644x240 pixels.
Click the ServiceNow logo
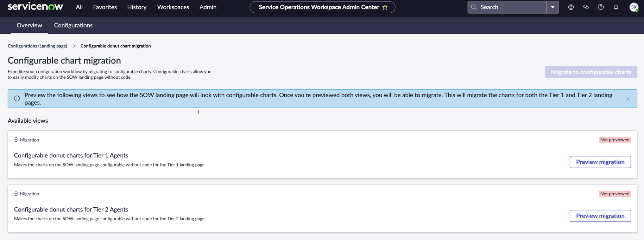point(35,7)
